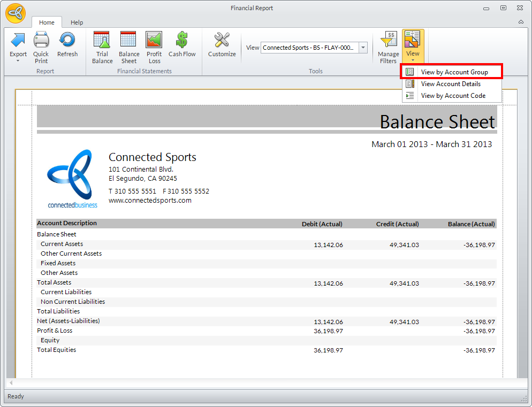Pick View by Account Code
This screenshot has height=407, width=532.
tap(453, 96)
